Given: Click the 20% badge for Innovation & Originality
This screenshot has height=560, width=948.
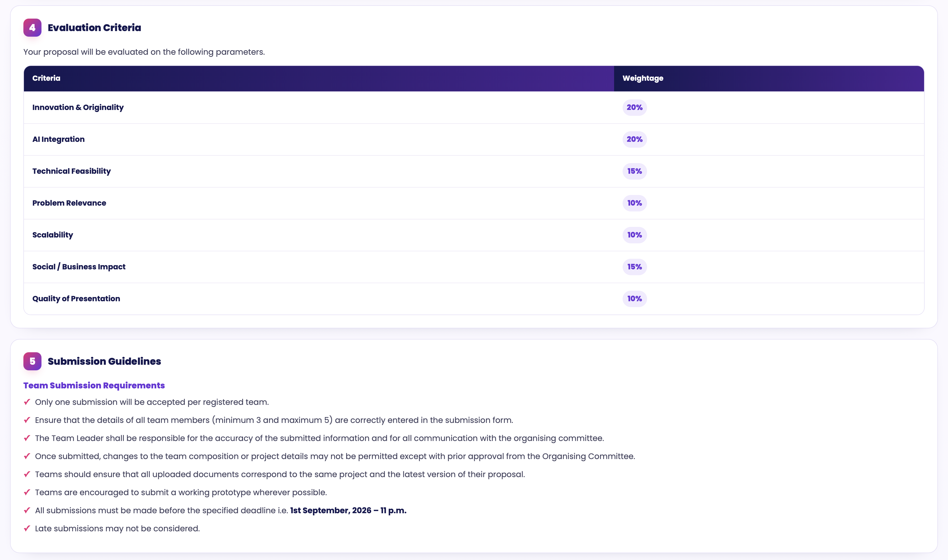Looking at the screenshot, I should [634, 107].
